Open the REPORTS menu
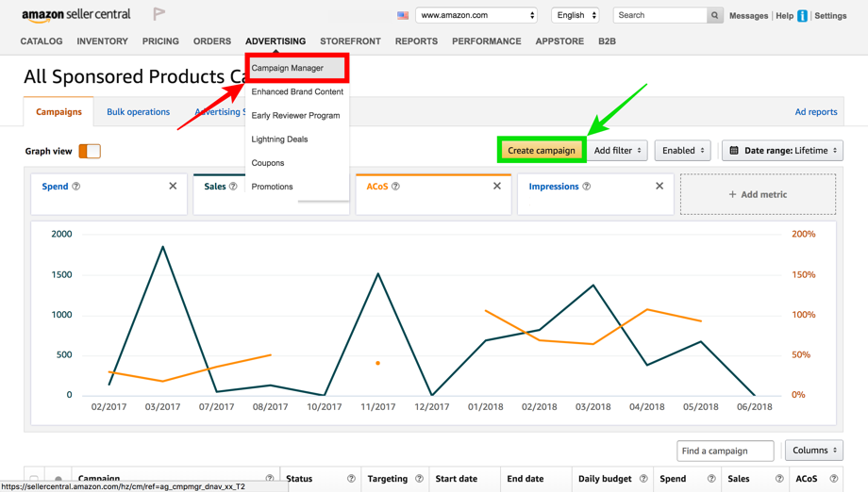868x492 pixels. (x=416, y=41)
